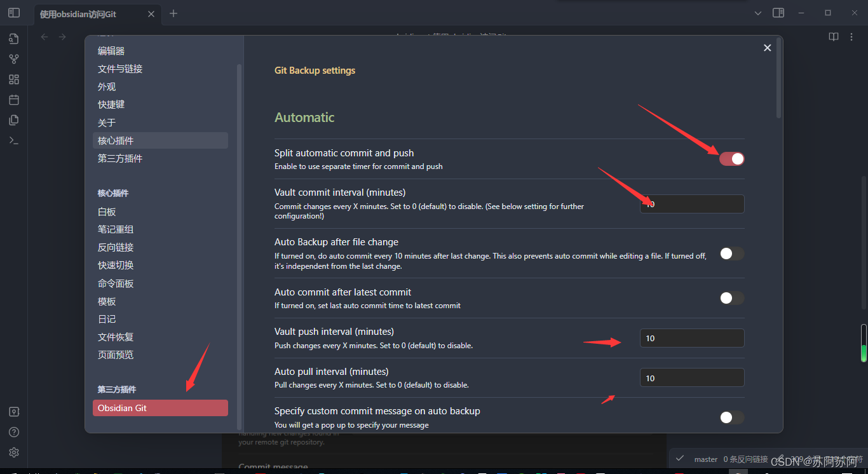Select 核心插件 in settings sidebar
This screenshot has height=474, width=868.
click(x=160, y=140)
